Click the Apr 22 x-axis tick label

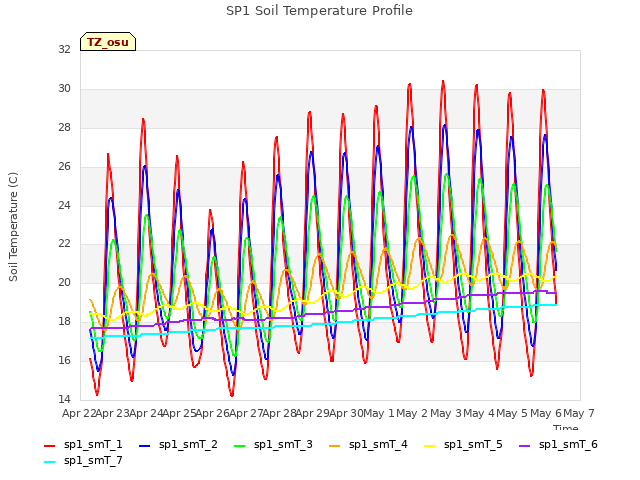(x=79, y=413)
